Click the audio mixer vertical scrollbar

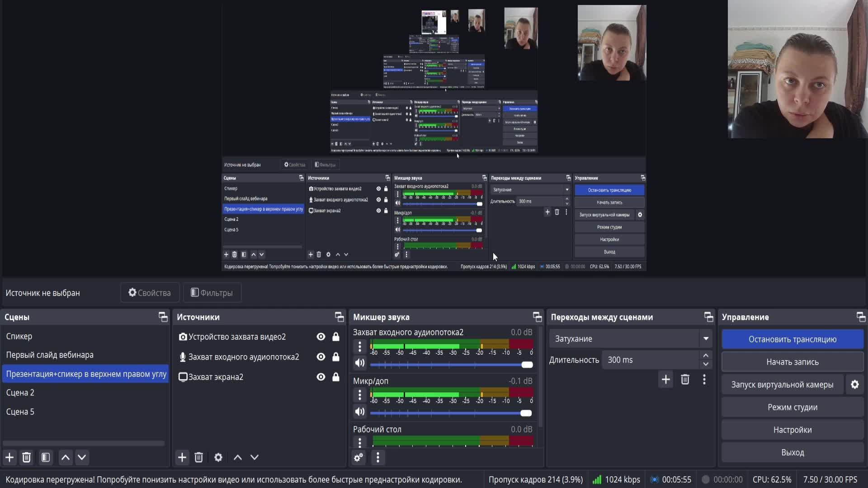pyautogui.click(x=540, y=377)
